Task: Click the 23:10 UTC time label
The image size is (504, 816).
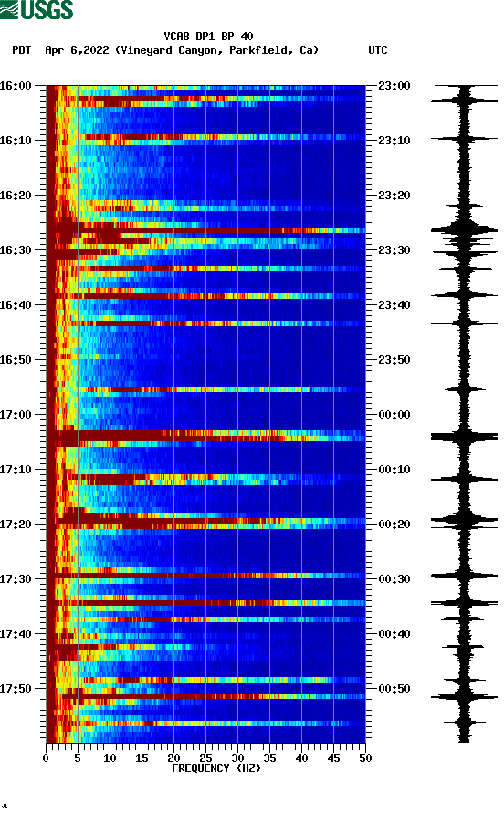Action: point(394,141)
